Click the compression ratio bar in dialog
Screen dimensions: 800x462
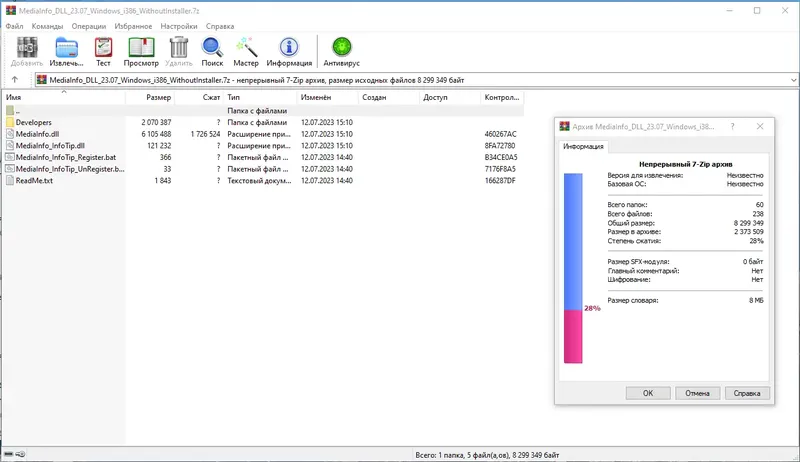pyautogui.click(x=573, y=268)
